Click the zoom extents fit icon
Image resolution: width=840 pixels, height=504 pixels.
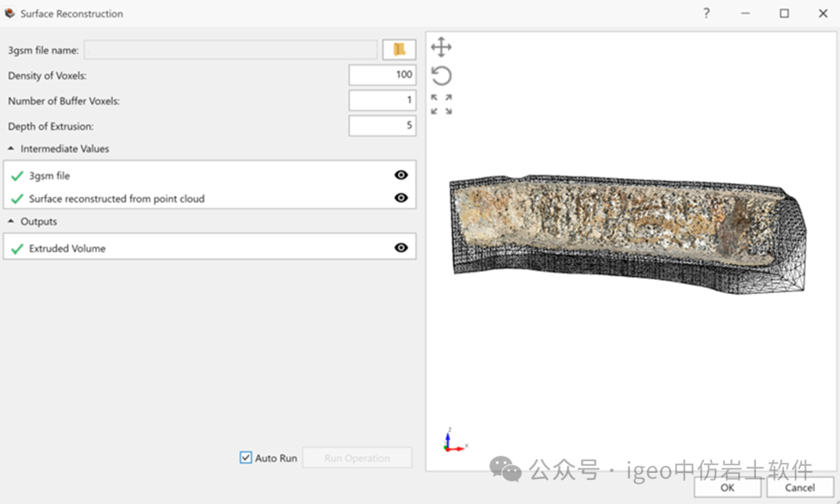click(441, 104)
